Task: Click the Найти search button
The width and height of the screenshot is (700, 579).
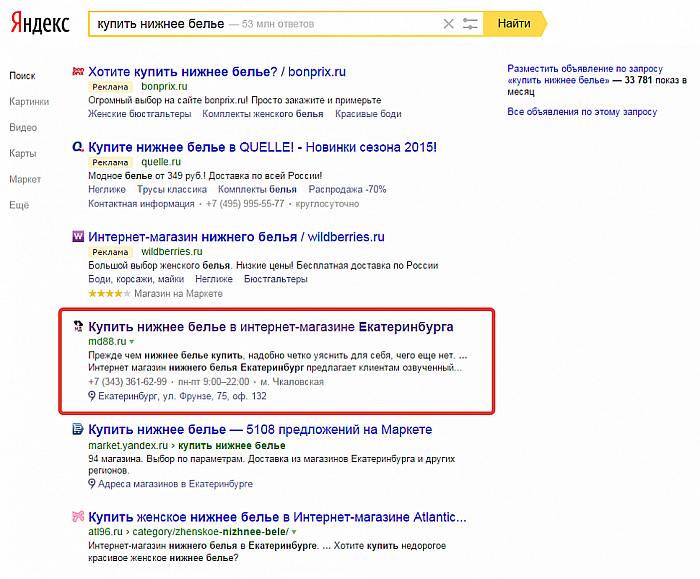Action: (x=514, y=24)
